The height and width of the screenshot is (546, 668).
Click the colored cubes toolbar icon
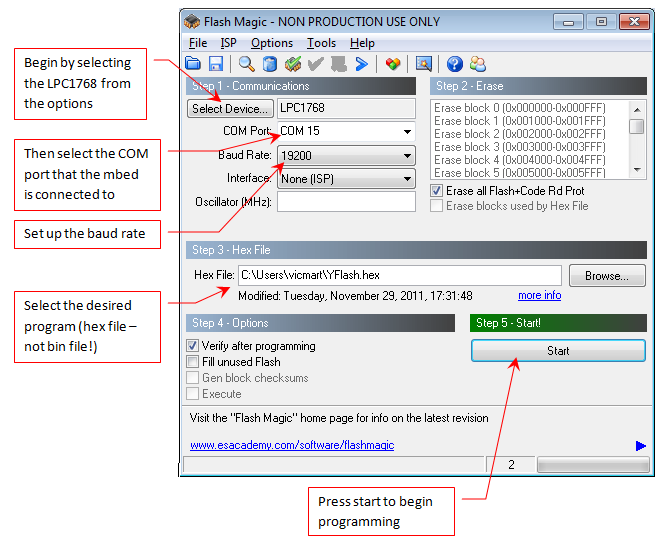(393, 65)
